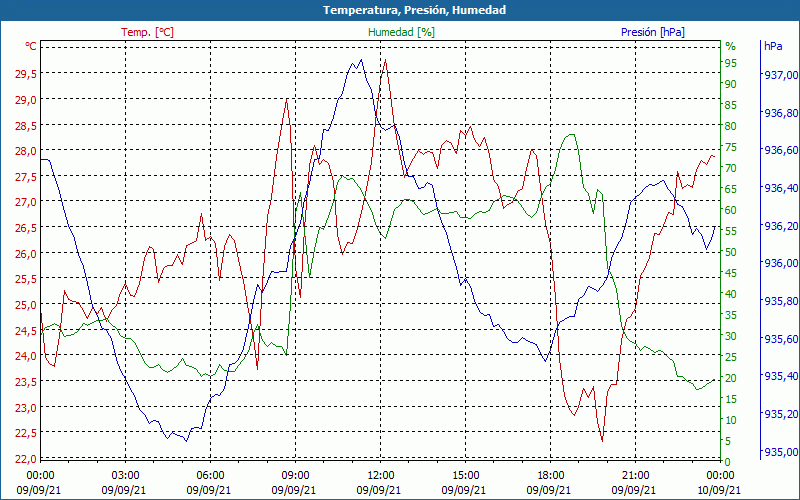The height and width of the screenshot is (500, 800).
Task: Click the '28,0' temperature axis value
Action: 26,151
